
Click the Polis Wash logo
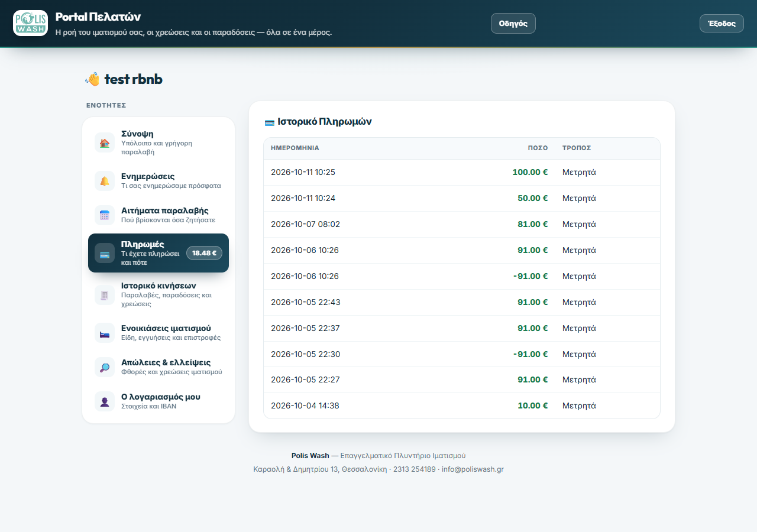pyautogui.click(x=30, y=23)
